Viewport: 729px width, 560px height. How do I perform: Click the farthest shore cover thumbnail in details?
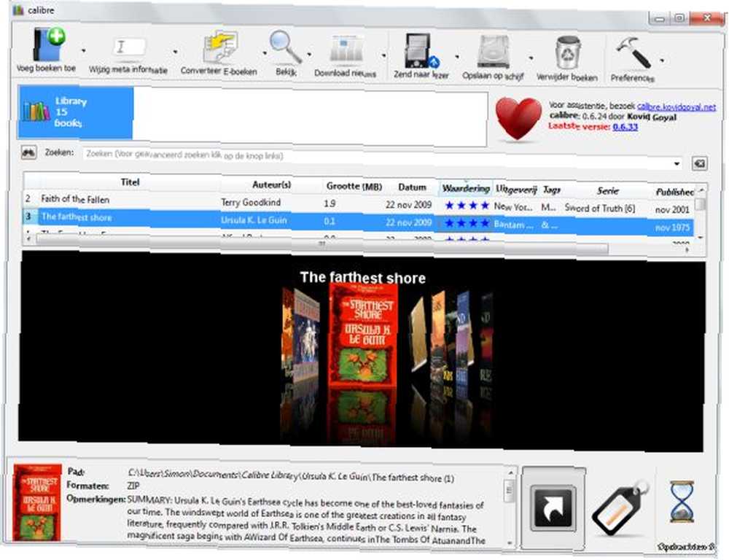point(37,502)
